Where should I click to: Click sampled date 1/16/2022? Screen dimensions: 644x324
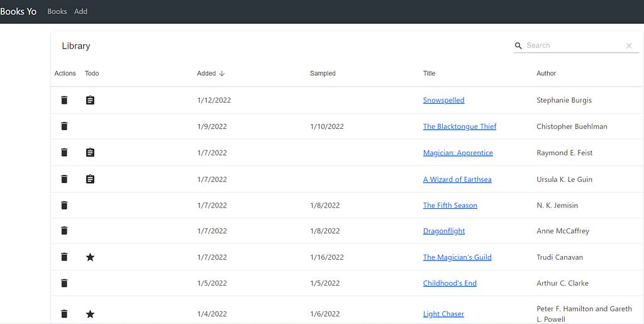point(327,257)
